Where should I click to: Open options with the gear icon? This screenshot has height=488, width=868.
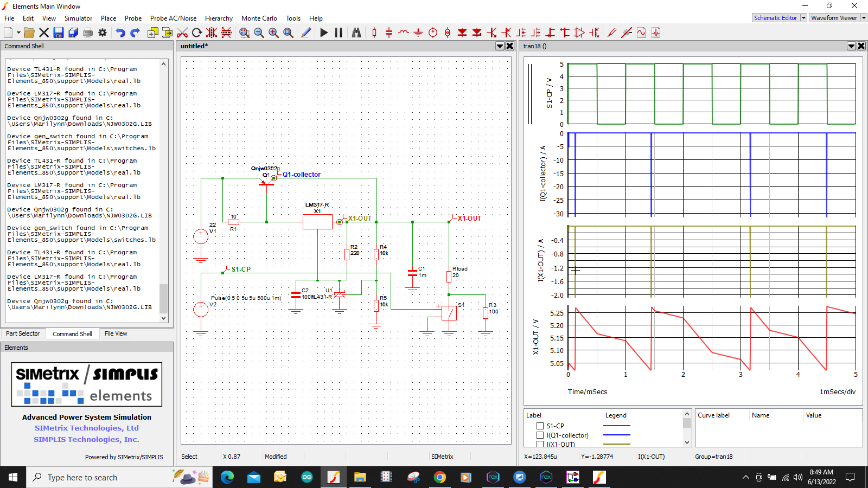pyautogui.click(x=103, y=33)
